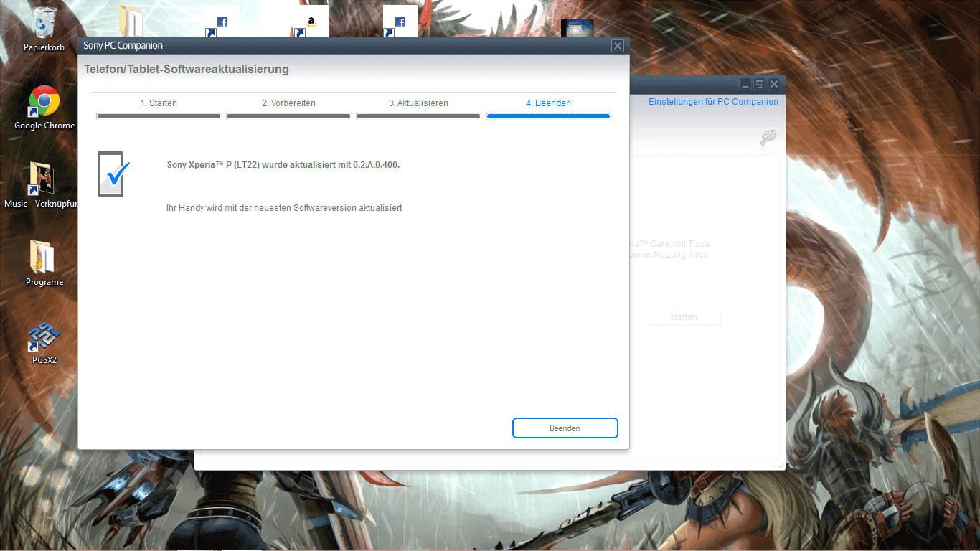
Task: Select step 1. Starten
Action: [159, 103]
